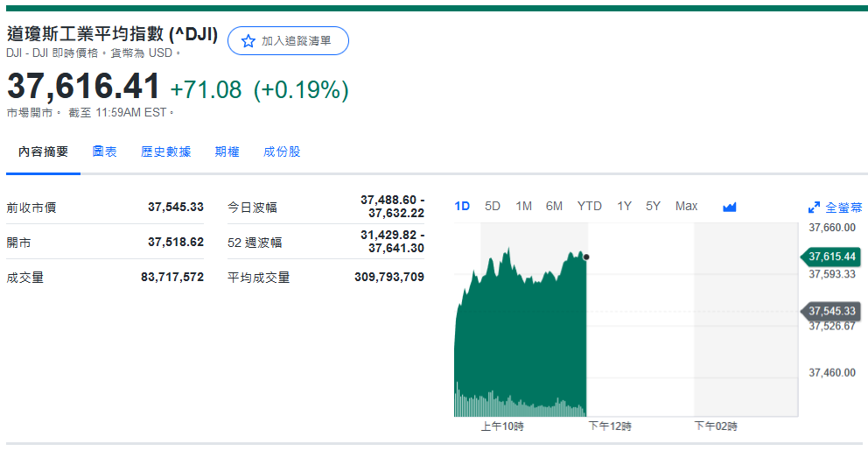The height and width of the screenshot is (451, 868).
Task: Go to the 內容摘要 tab
Action: click(x=43, y=152)
